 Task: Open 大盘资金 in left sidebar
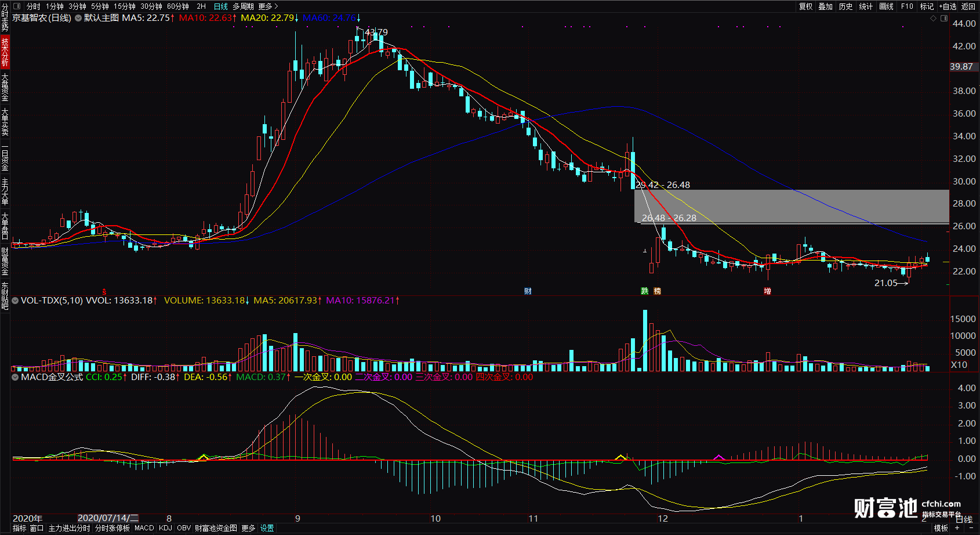tap(5, 87)
